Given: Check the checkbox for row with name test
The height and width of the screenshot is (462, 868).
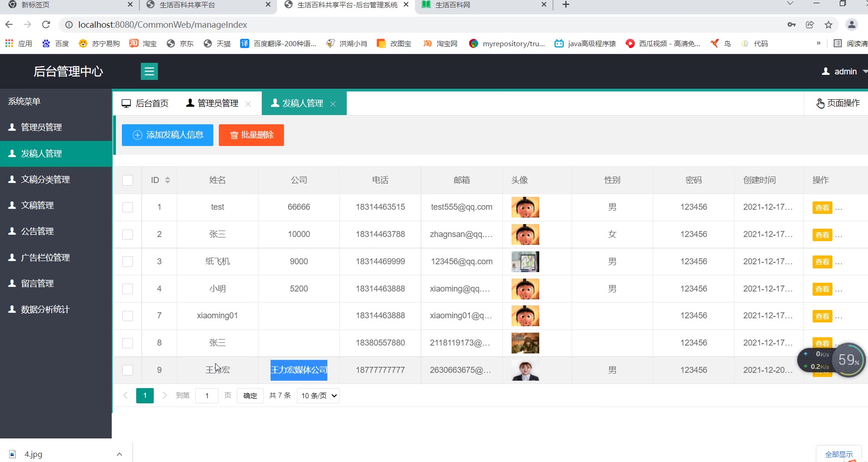Looking at the screenshot, I should point(127,207).
